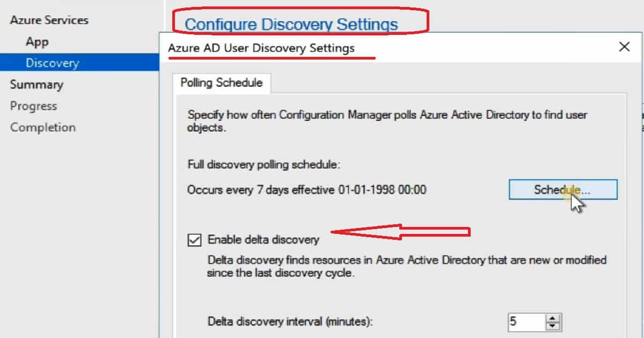Toggle the Enable delta discovery checkbox
The width and height of the screenshot is (644, 338).
[194, 240]
